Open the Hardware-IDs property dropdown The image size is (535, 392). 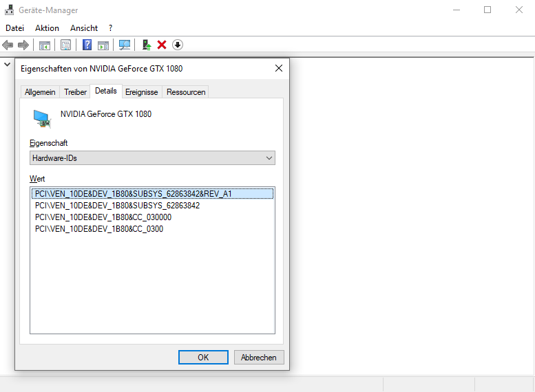(x=152, y=158)
